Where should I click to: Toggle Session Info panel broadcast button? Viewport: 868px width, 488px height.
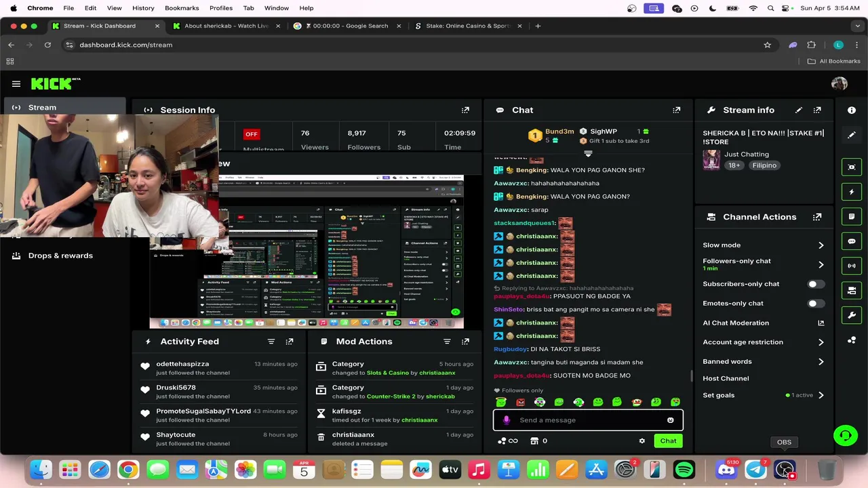pyautogui.click(x=852, y=266)
